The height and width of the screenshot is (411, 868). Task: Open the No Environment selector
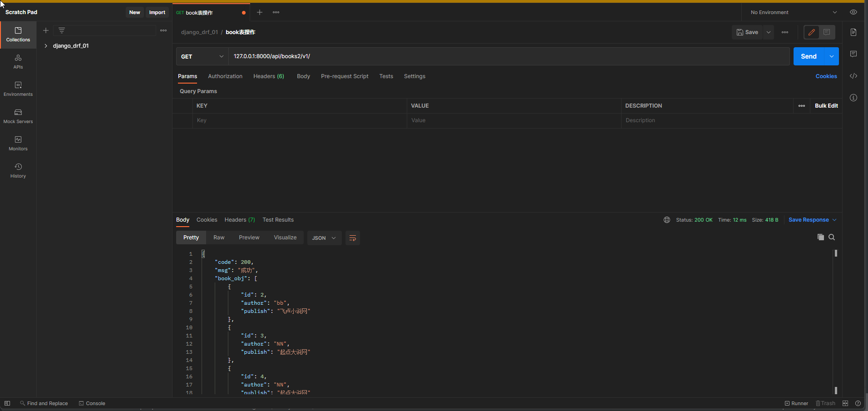click(793, 12)
